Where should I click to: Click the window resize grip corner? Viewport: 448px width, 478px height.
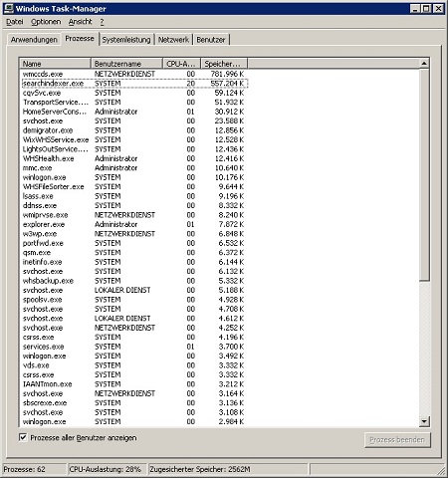click(441, 471)
